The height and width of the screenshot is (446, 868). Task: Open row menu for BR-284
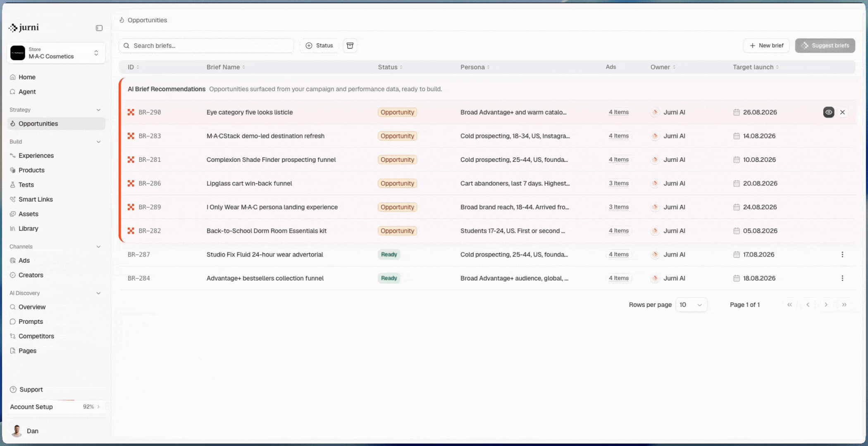click(x=842, y=278)
